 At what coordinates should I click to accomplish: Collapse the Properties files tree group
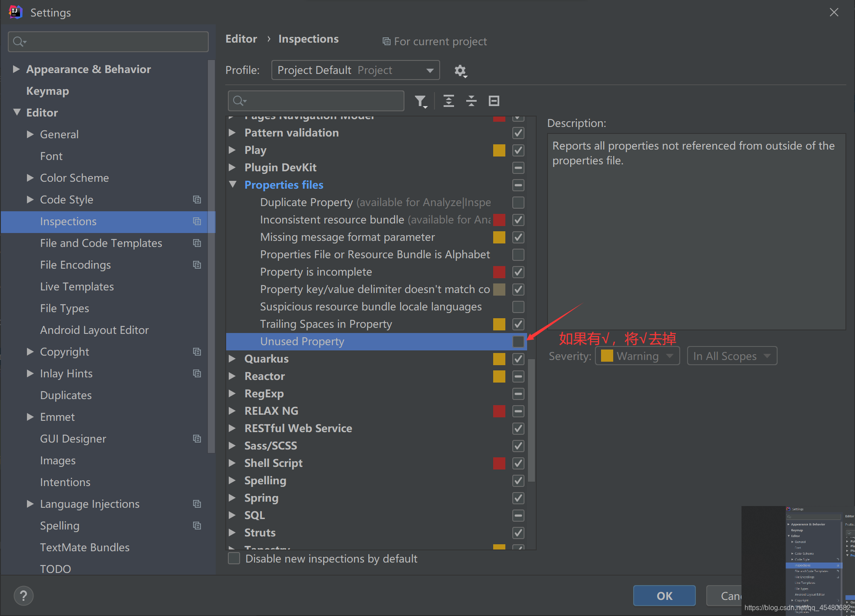[233, 185]
